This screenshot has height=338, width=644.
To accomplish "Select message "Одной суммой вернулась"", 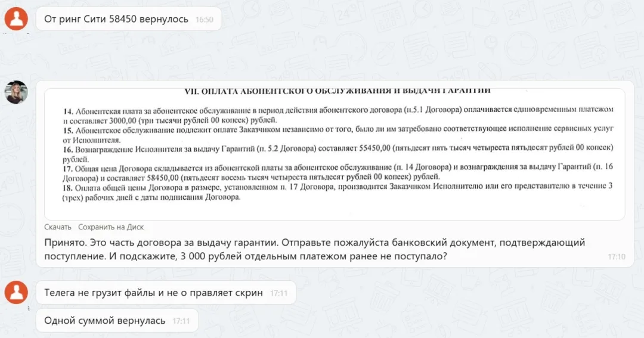I will pos(117,320).
